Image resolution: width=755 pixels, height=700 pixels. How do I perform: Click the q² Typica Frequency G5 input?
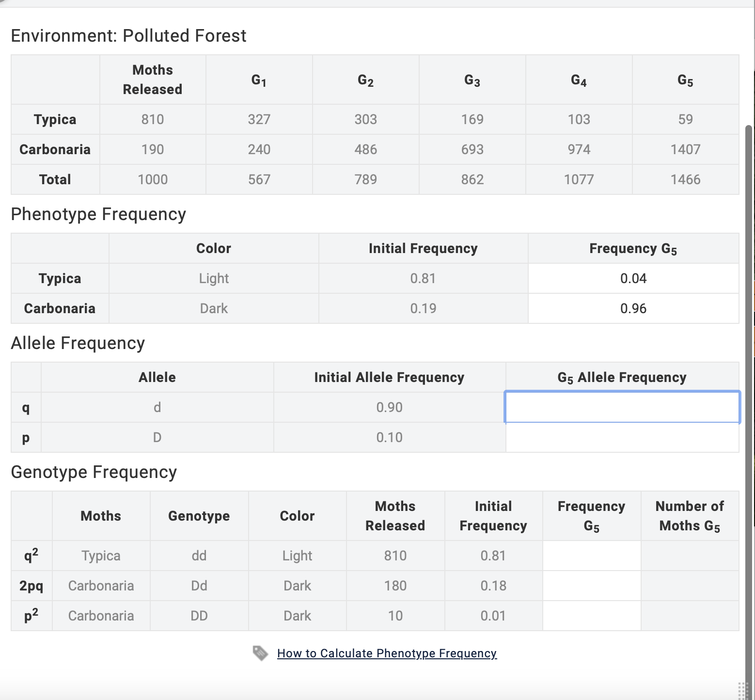(591, 556)
